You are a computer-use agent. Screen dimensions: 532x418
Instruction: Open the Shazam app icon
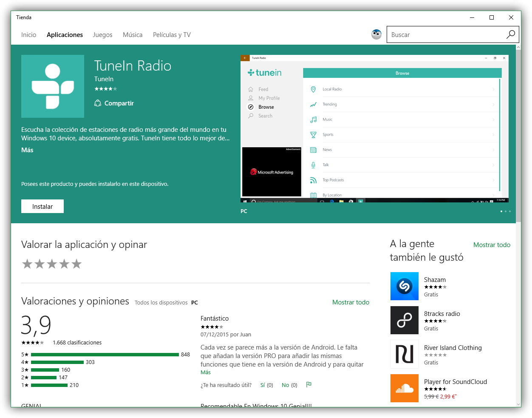tap(405, 286)
